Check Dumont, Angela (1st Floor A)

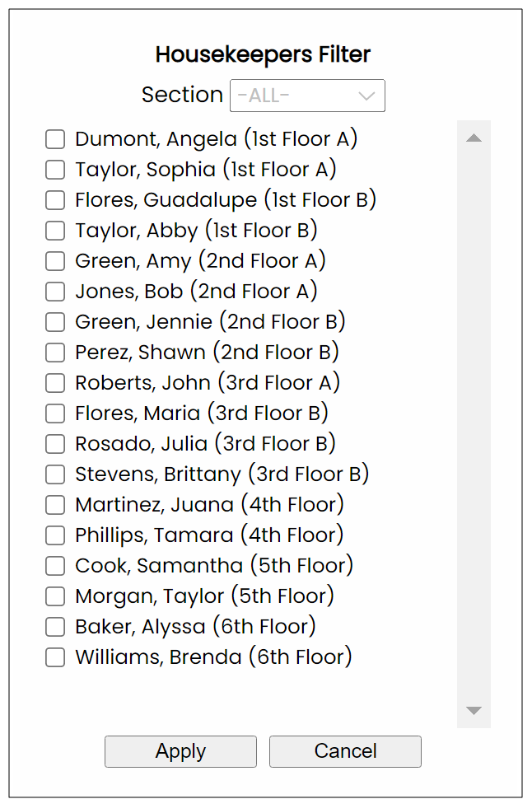click(x=55, y=139)
